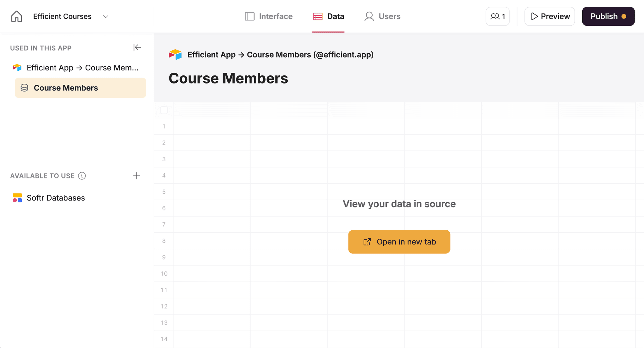
Task: Select row number 1 in grid
Action: tap(164, 126)
